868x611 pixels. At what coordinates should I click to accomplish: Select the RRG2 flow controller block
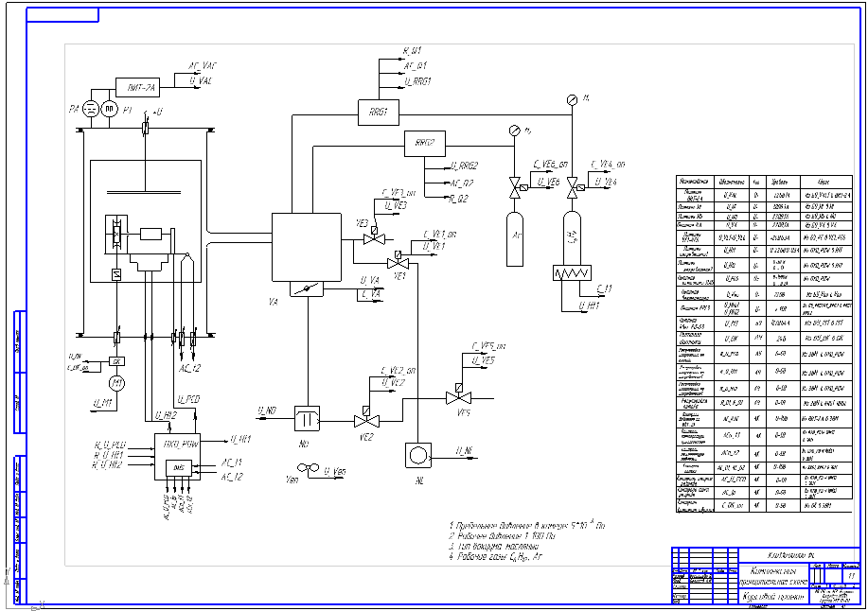pyautogui.click(x=425, y=144)
